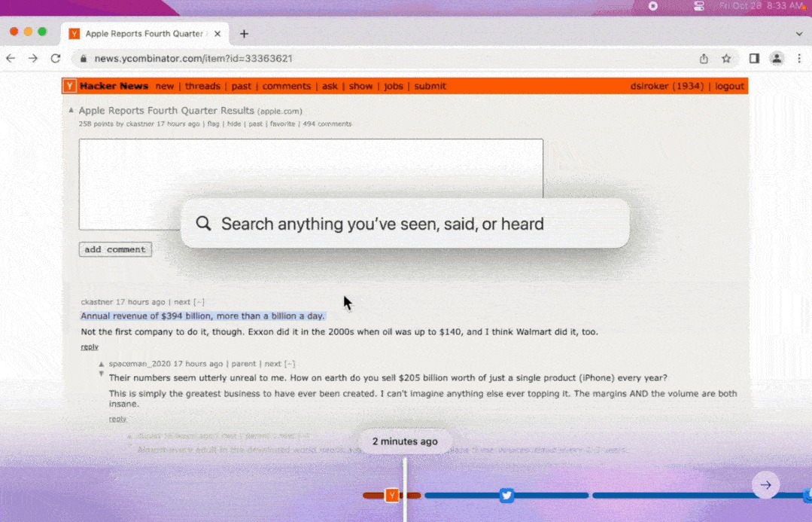Upvote the Apple Reports Fourth Quarter story
The image size is (812, 522).
[x=71, y=110]
